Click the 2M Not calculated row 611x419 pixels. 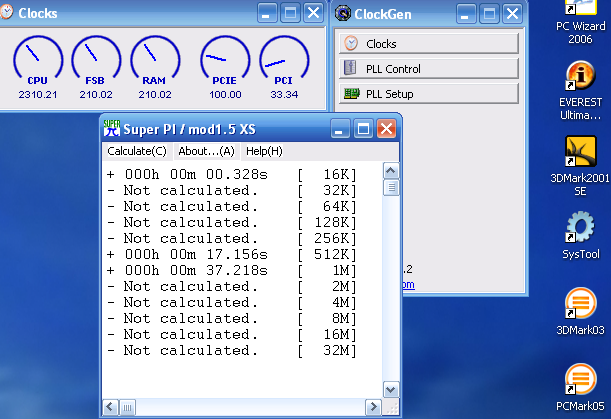point(231,286)
